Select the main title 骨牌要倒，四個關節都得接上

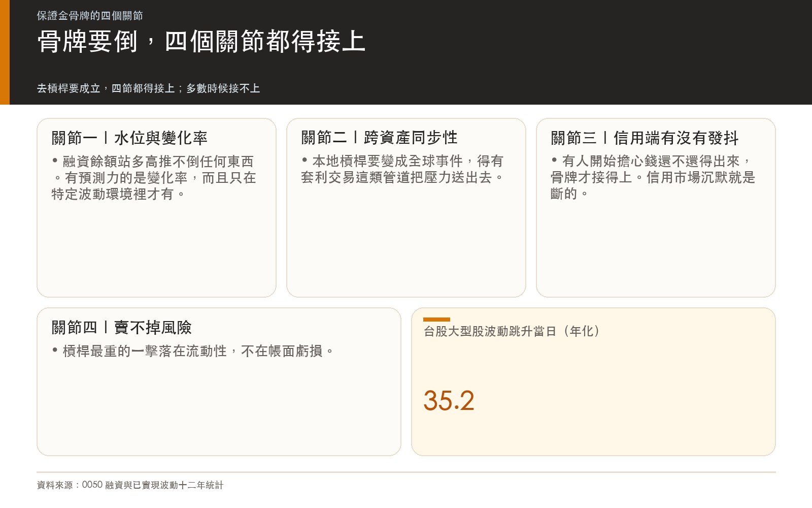tap(201, 42)
